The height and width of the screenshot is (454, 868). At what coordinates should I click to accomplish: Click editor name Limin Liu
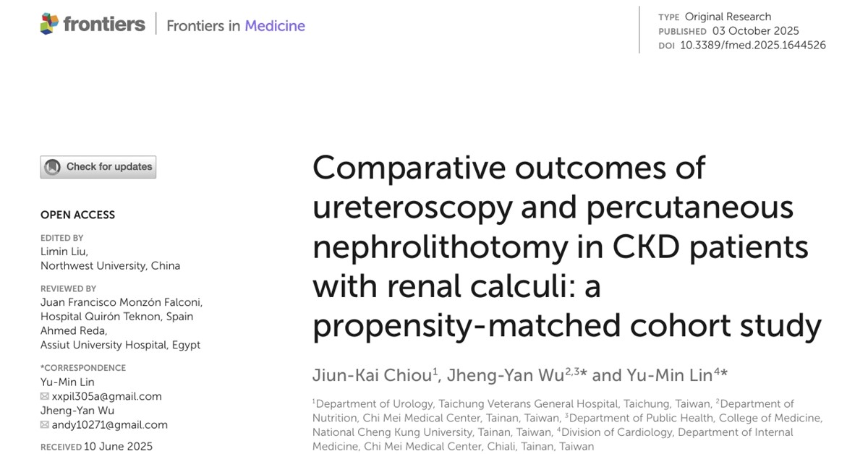coord(64,252)
